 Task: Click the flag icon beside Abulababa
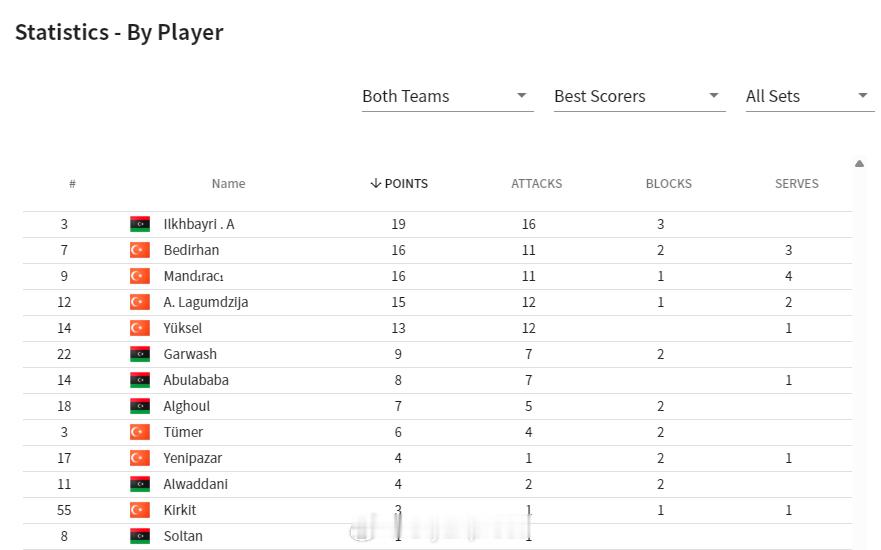(x=140, y=380)
